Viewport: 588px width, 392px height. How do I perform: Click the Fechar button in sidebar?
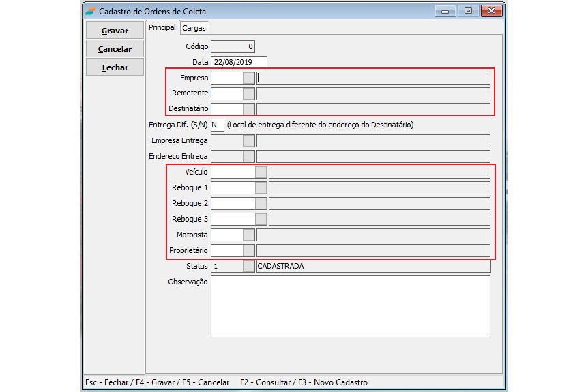click(114, 67)
